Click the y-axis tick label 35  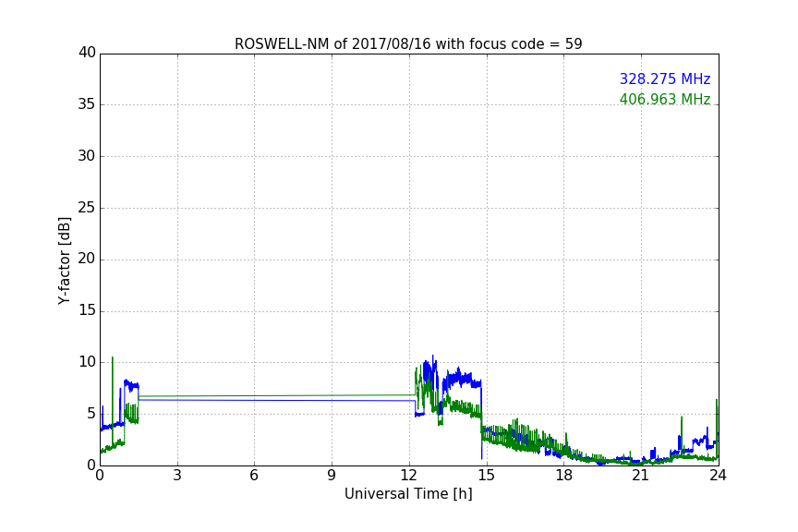pyautogui.click(x=87, y=104)
